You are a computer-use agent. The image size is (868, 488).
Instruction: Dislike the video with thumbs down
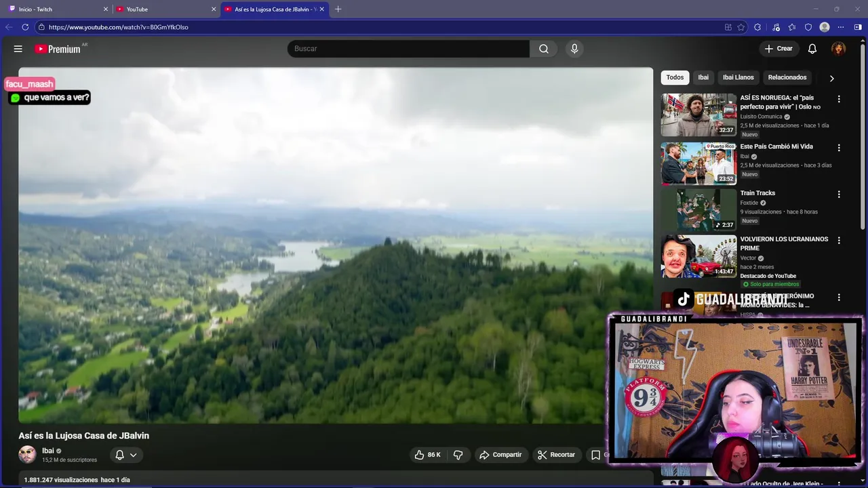[x=458, y=455]
